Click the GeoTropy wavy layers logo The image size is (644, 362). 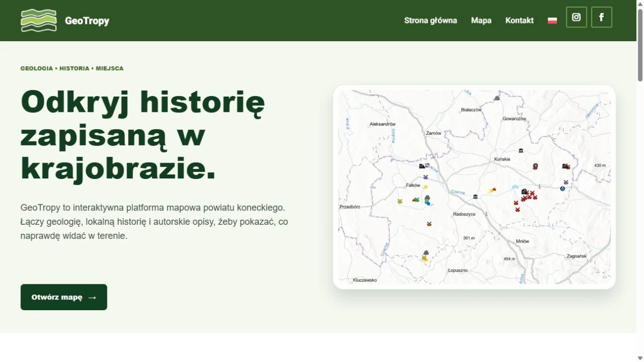39,20
